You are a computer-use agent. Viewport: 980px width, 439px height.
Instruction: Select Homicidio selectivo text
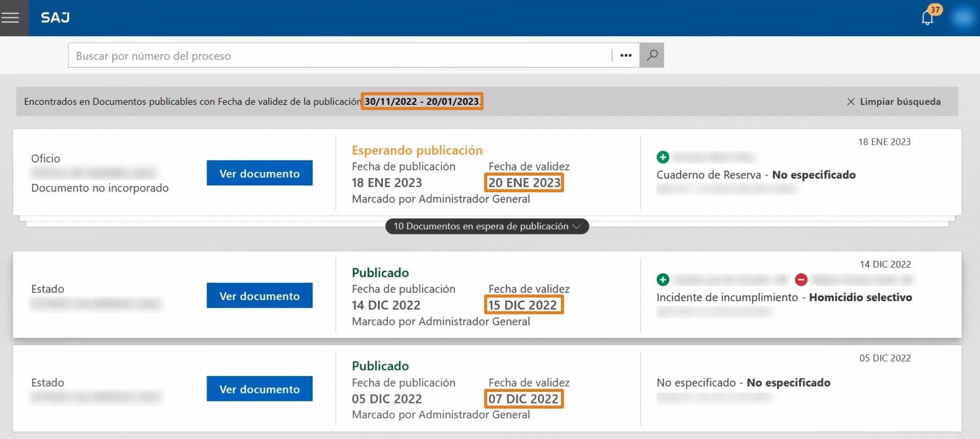coord(860,297)
